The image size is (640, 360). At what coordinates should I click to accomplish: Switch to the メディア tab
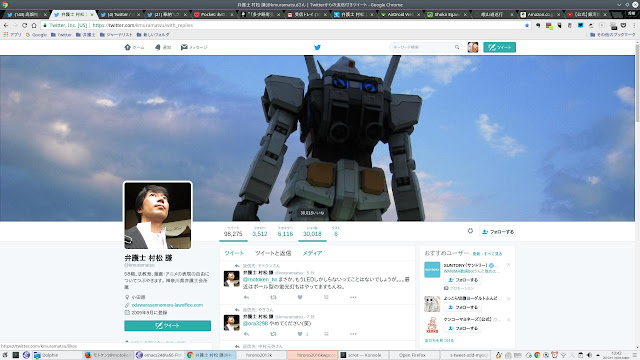312,253
